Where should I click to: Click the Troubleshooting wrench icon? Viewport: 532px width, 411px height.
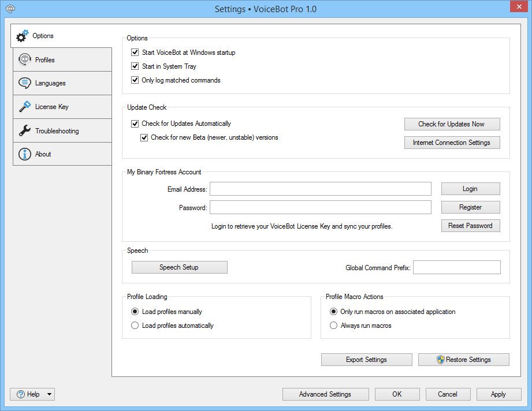point(24,131)
